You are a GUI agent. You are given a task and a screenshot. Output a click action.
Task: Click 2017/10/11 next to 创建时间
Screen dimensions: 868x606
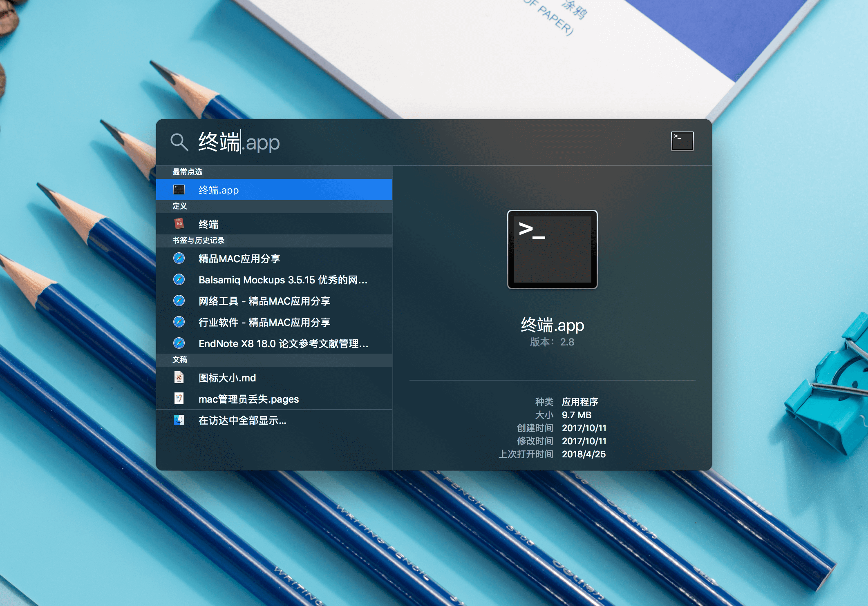pos(584,428)
